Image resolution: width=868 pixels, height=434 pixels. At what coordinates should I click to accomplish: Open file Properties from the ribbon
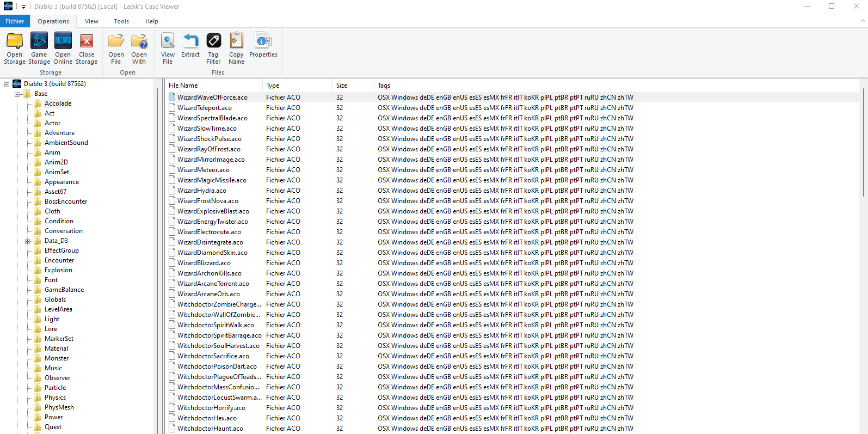tap(263, 45)
